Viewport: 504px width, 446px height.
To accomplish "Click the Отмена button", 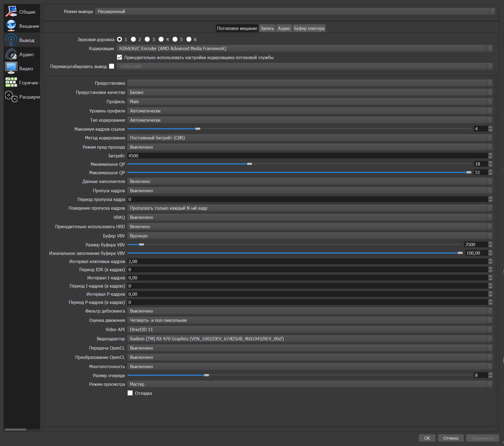I will [451, 438].
